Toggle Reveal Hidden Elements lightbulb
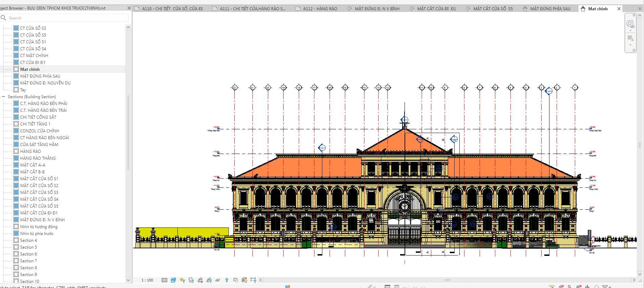Image resolution: width=644 pixels, height=288 pixels. pyautogui.click(x=227, y=280)
